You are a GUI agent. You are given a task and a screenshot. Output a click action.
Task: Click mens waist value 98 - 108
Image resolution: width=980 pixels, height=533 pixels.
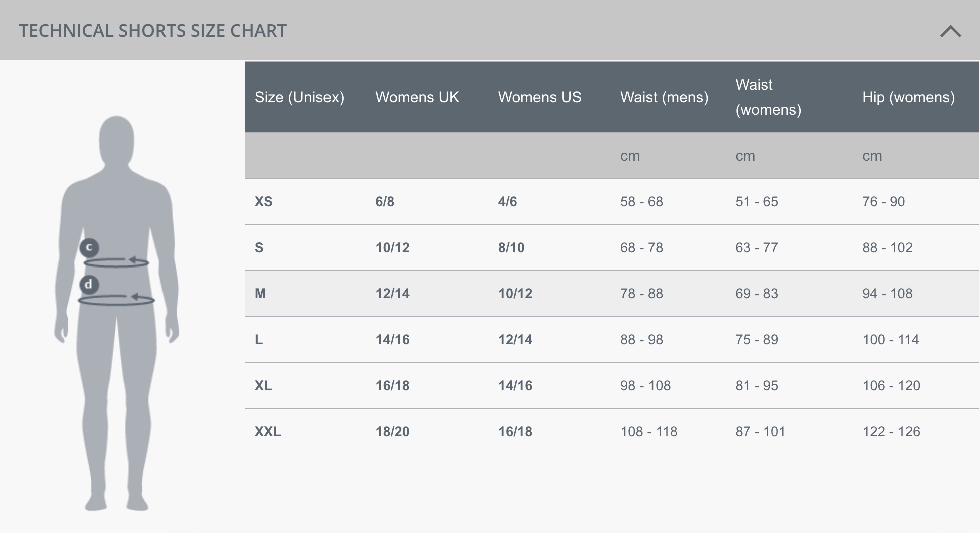click(645, 386)
